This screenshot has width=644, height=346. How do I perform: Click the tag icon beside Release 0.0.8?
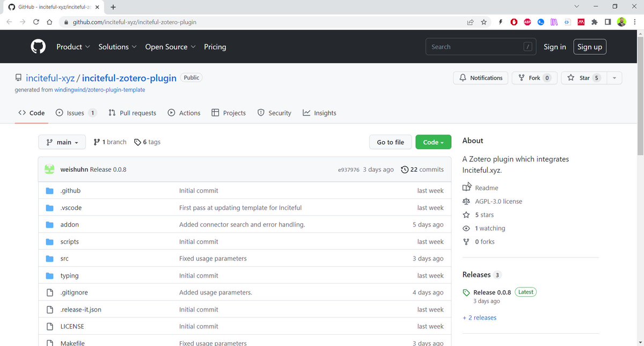pyautogui.click(x=466, y=292)
